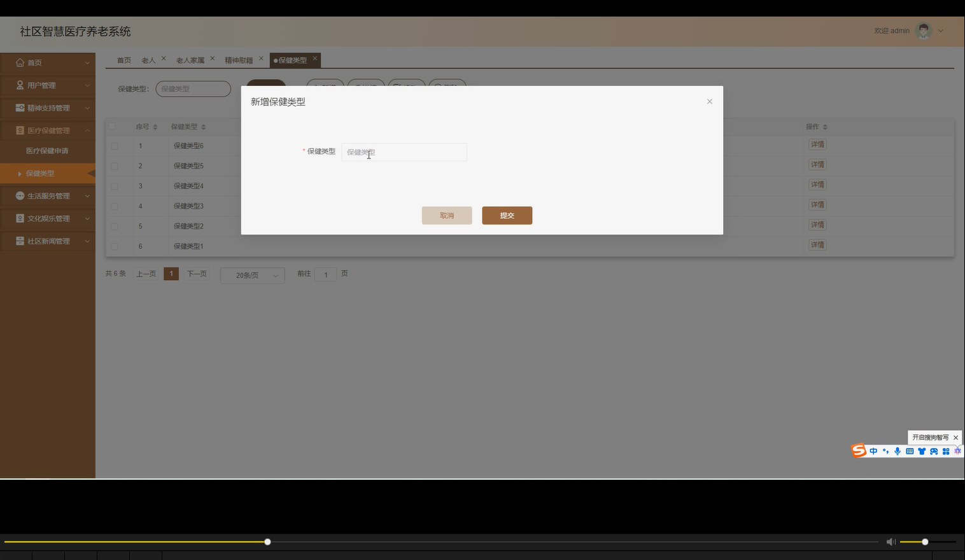Click Sogou game controller icon
965x560 pixels.
934,451
